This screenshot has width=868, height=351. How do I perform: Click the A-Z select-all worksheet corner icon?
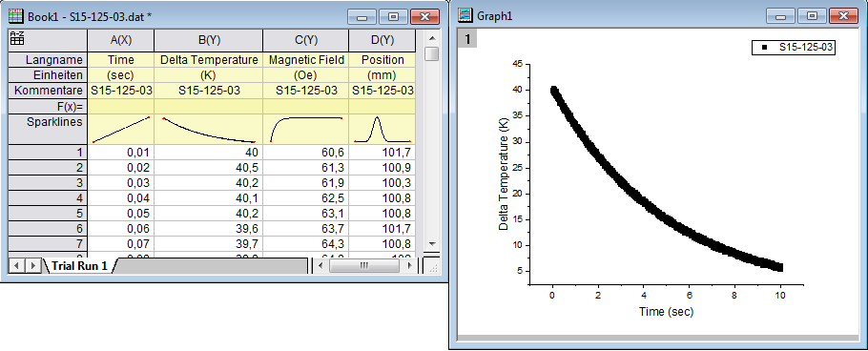(17, 38)
